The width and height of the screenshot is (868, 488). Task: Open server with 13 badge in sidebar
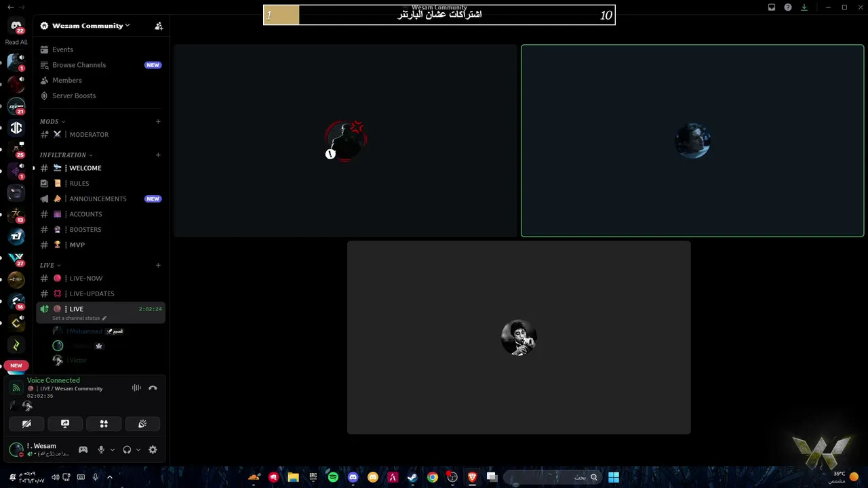16,215
